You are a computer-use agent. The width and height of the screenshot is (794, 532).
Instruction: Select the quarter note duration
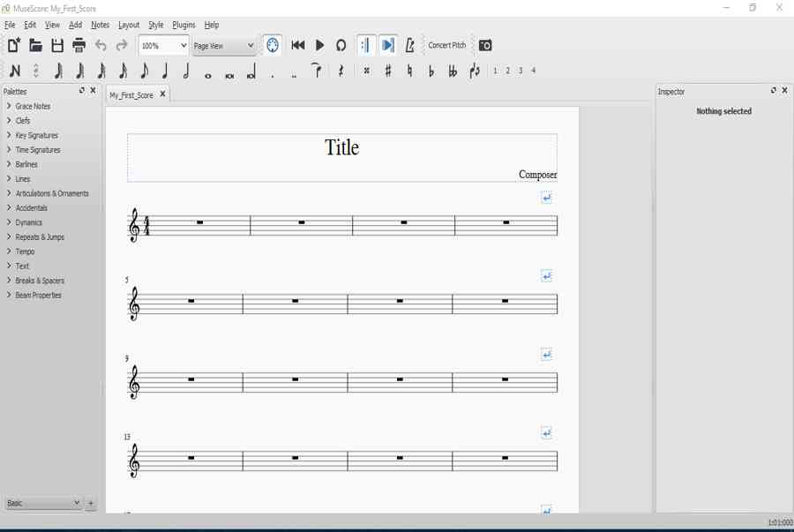165,71
